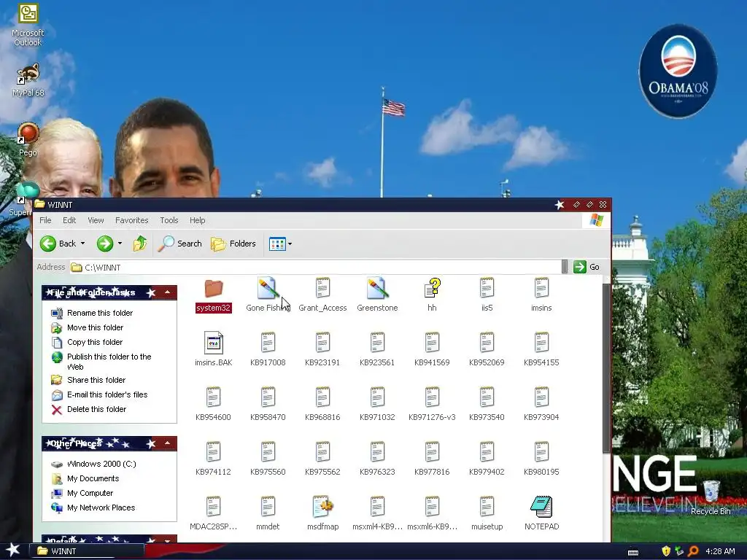Select the Recycle Bin desktop icon
This screenshot has height=560, width=747.
coord(711,497)
